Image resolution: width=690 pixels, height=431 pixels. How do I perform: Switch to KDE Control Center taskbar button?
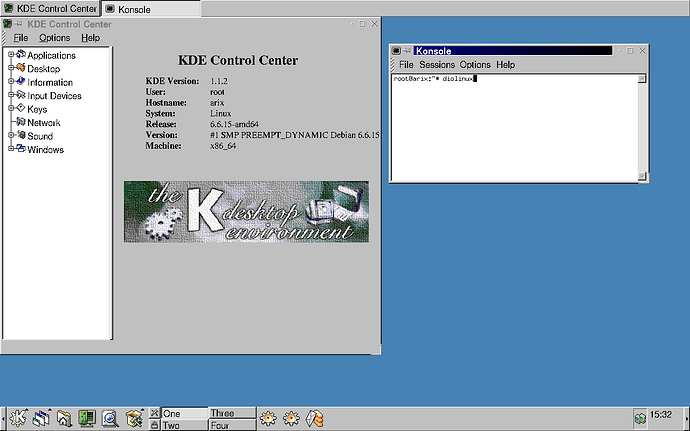pyautogui.click(x=50, y=9)
